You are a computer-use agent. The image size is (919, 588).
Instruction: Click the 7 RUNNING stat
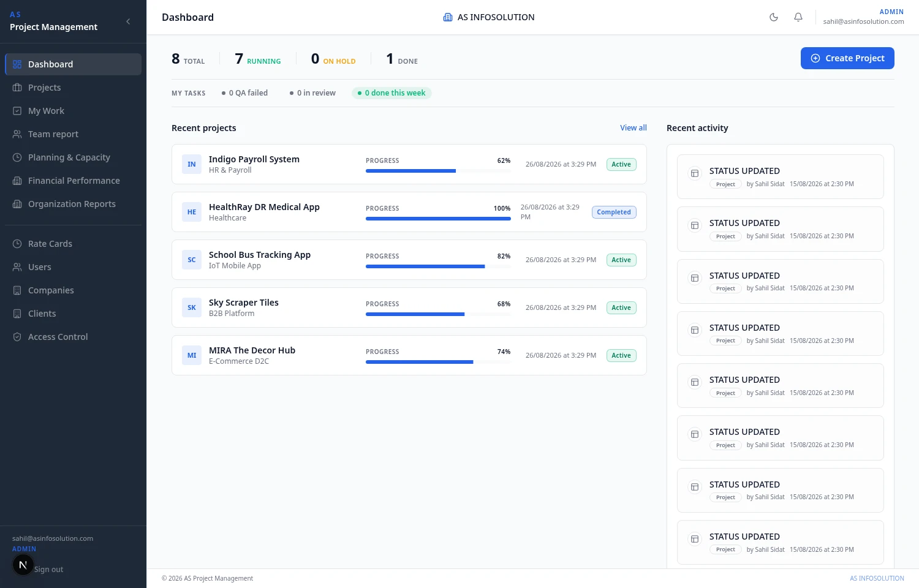tap(258, 59)
